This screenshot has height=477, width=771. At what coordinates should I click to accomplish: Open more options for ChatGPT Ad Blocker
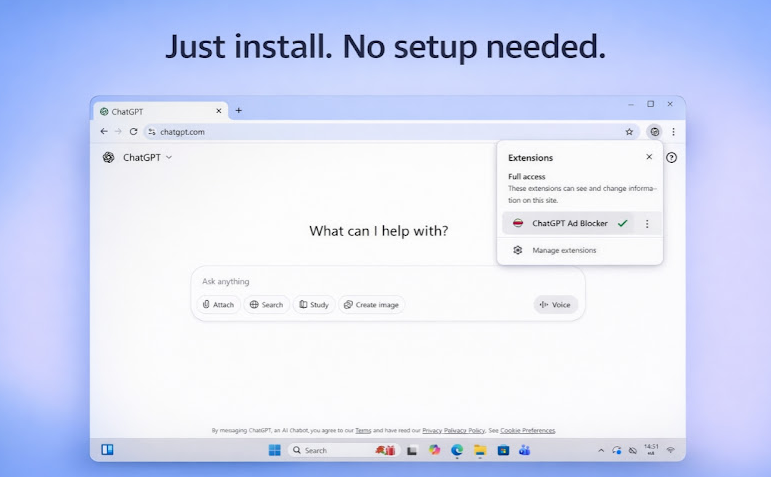[647, 224]
